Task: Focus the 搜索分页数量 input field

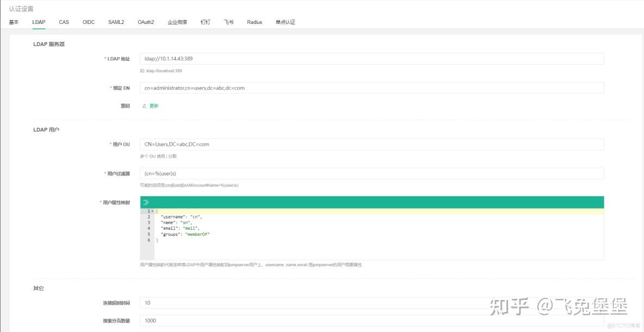Action: point(372,321)
